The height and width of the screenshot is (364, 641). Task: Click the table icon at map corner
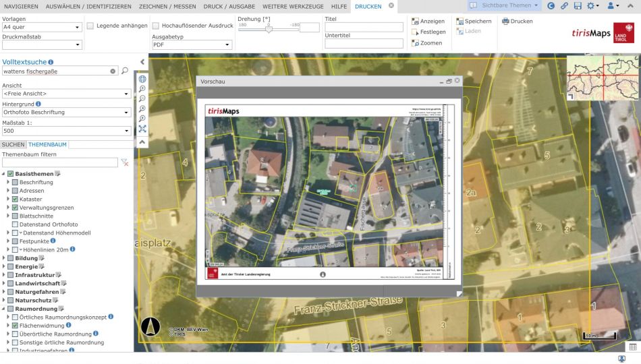coord(633,347)
